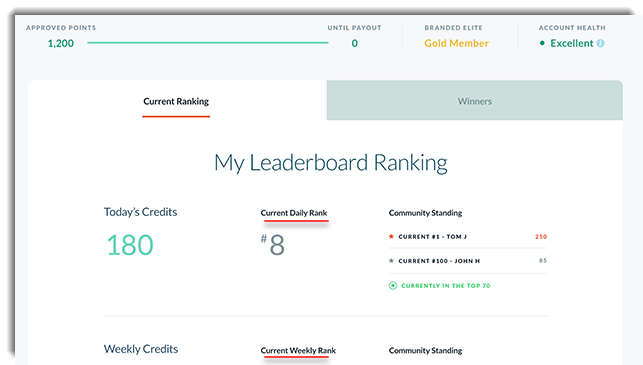This screenshot has height=365, width=643.
Task: Click the Today's Credits heading
Action: point(141,212)
